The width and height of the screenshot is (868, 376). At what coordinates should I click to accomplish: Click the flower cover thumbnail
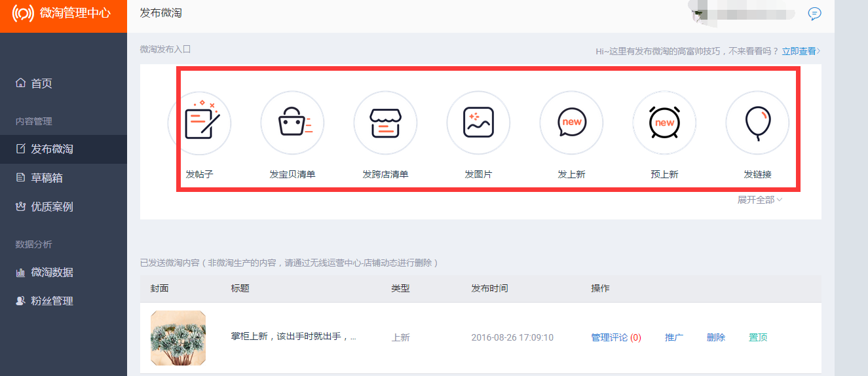click(178, 337)
